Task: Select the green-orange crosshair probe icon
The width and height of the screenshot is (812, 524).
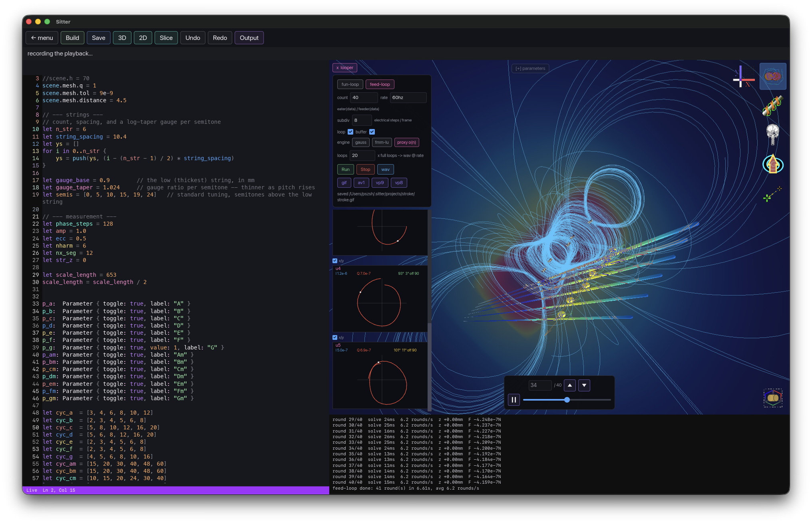Action: (x=772, y=194)
